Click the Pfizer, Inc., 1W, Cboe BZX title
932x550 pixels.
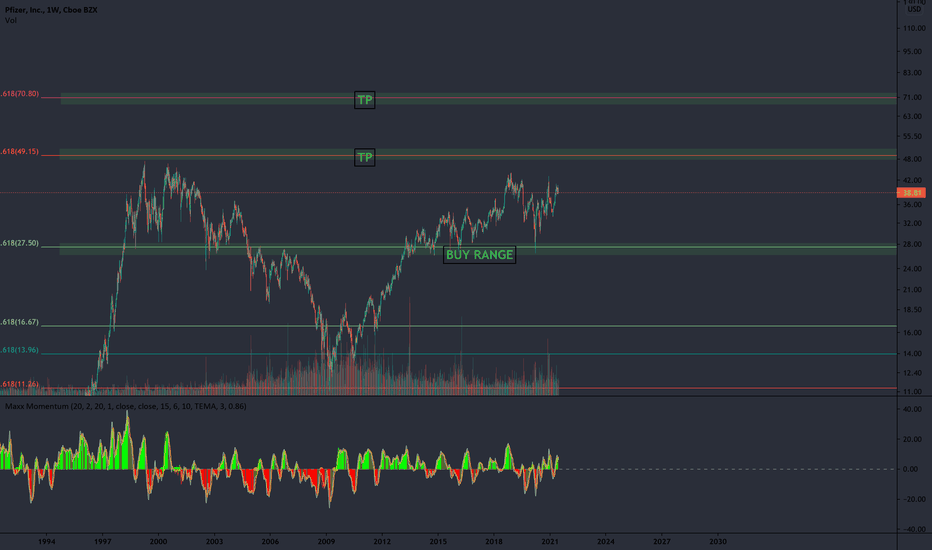pyautogui.click(x=51, y=10)
